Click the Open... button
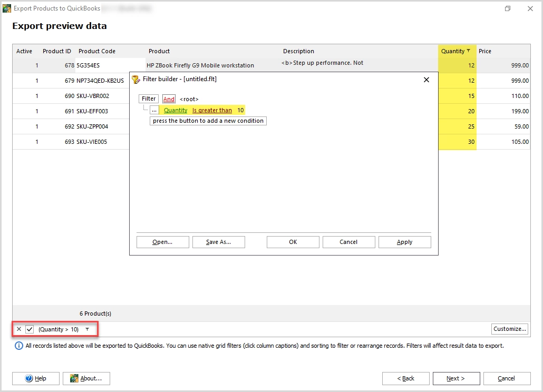This screenshot has height=392, width=543. point(163,242)
